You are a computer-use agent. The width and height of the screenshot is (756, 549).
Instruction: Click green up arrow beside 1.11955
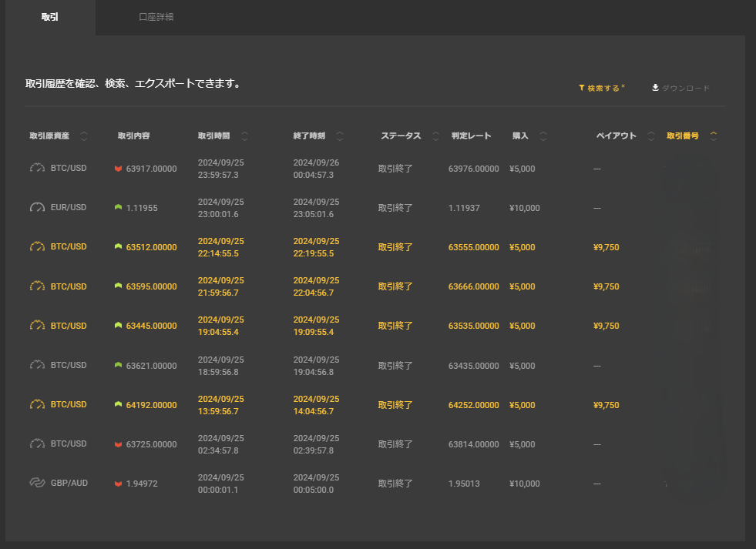118,208
